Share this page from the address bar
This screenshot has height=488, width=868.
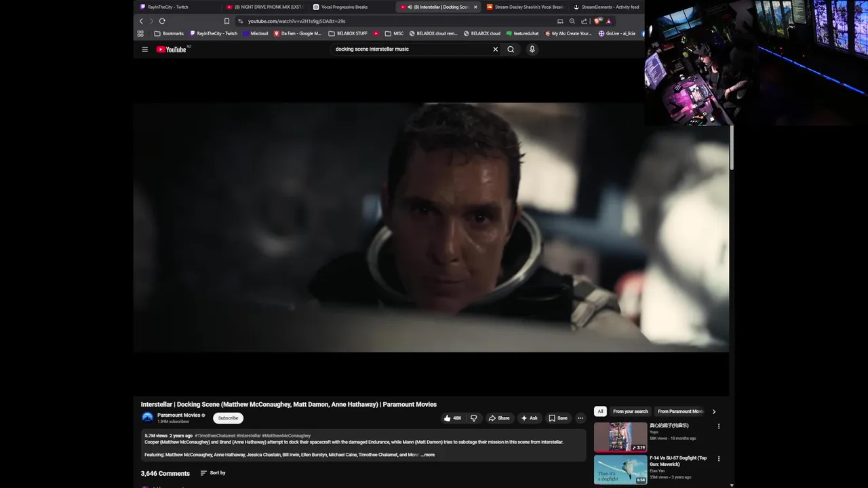[x=584, y=21]
